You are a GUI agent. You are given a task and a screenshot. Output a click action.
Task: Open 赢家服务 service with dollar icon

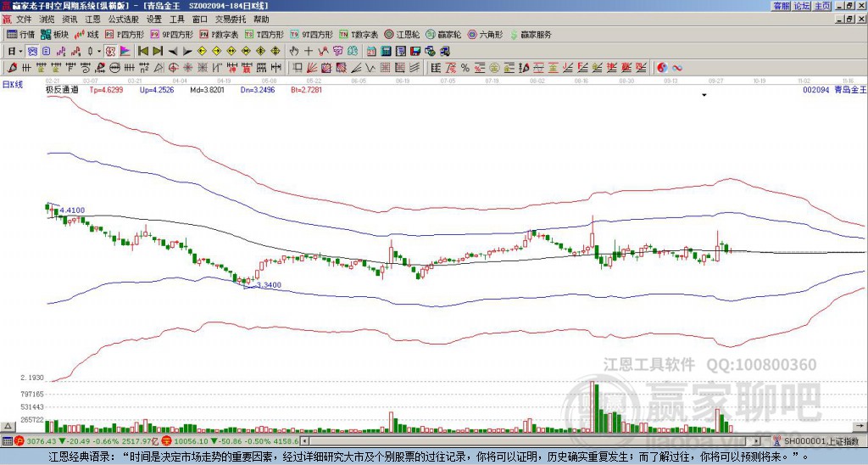(x=531, y=34)
